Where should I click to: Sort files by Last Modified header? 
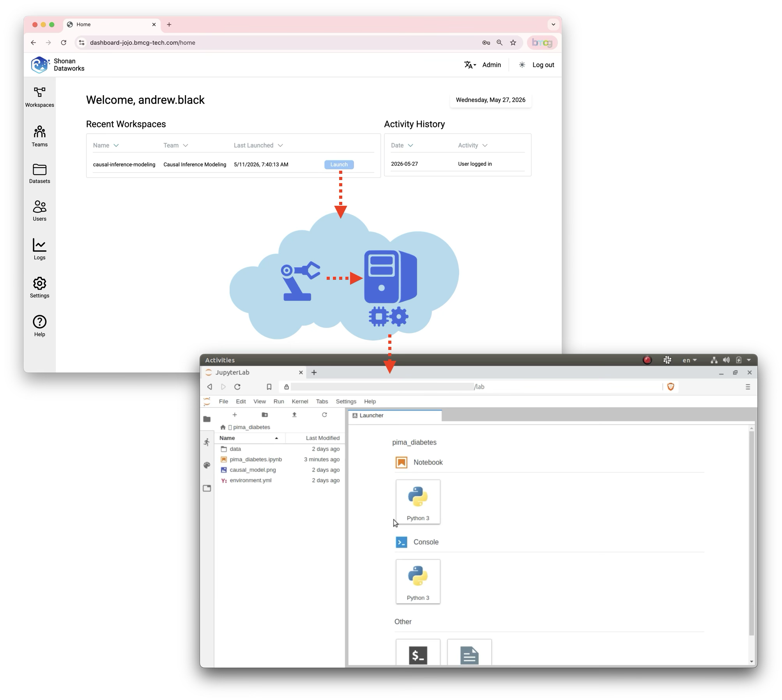(315, 438)
